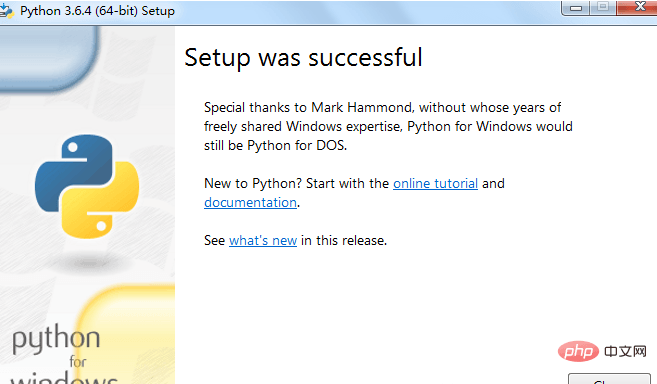Click the blue decorative shape in sidebar
Viewport: 657px width, 384px height.
click(x=49, y=59)
